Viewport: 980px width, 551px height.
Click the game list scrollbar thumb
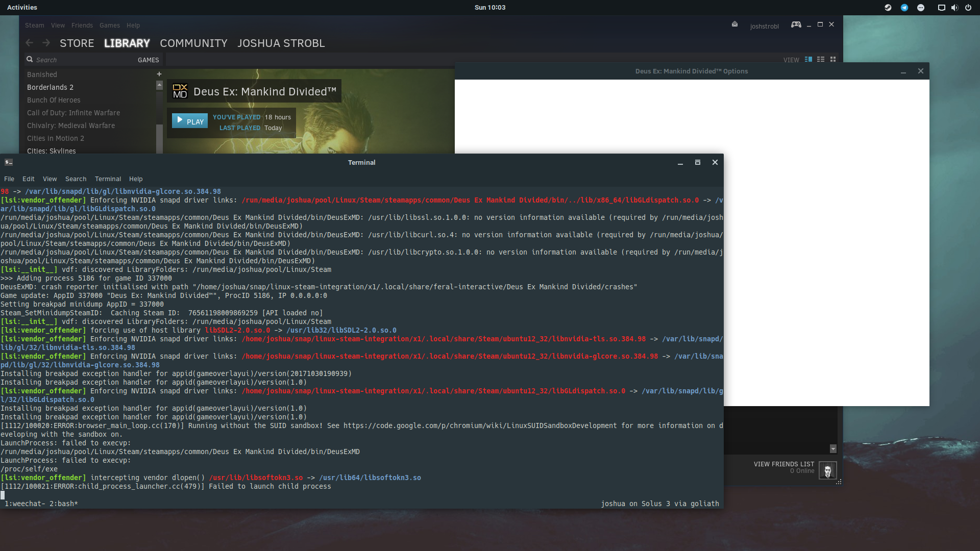159,138
